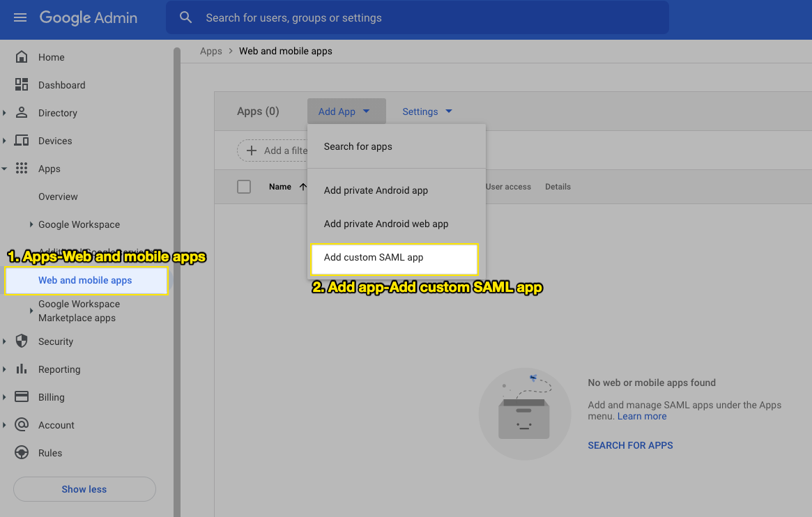Image resolution: width=812 pixels, height=517 pixels.
Task: Open Google Workspace in sidebar
Action: [79, 224]
